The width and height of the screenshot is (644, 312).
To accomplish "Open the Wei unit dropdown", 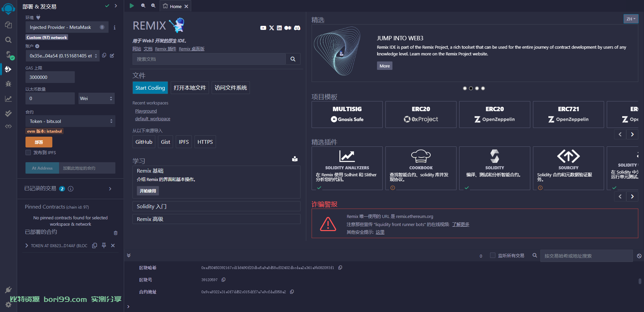I will 97,98.
